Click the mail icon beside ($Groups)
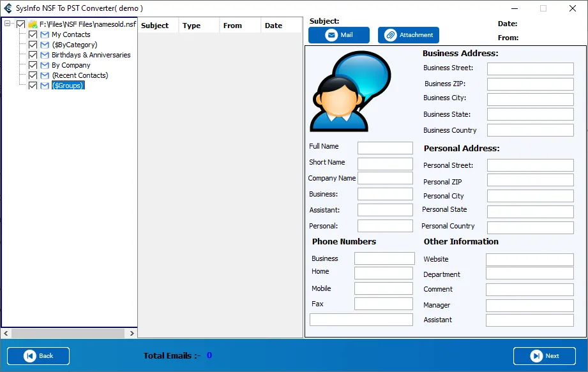The image size is (588, 372). (x=45, y=86)
